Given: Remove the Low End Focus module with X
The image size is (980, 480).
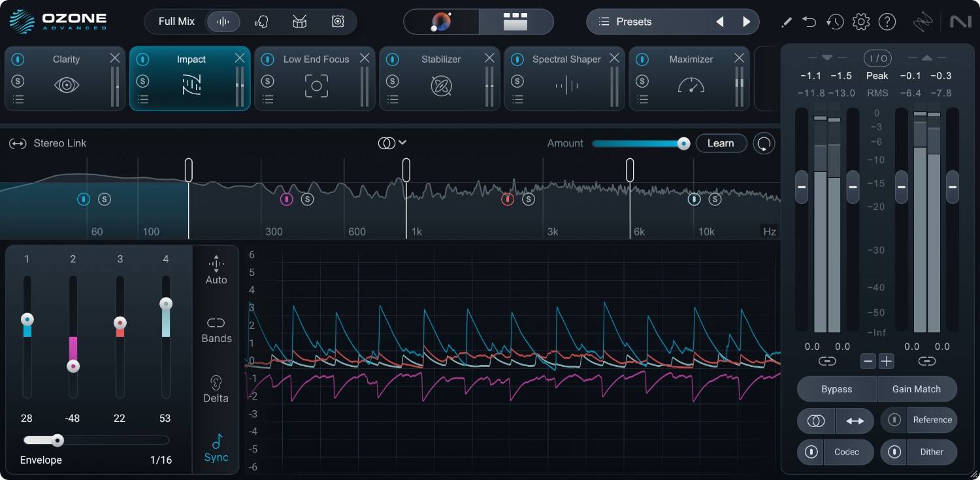Looking at the screenshot, I should 365,58.
